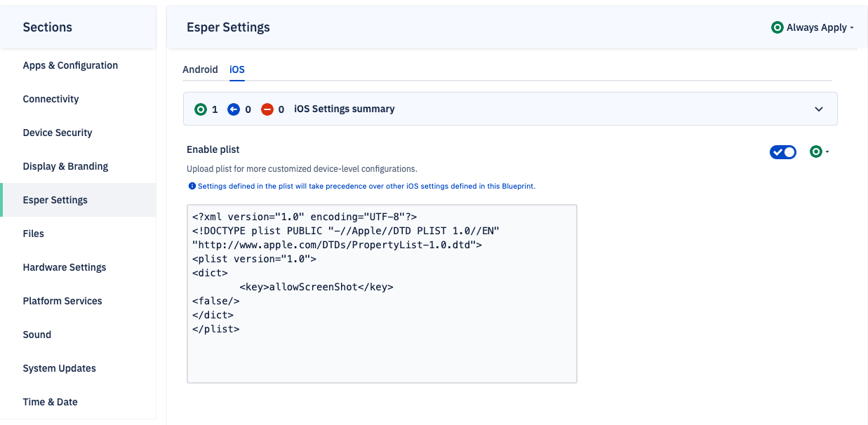Toggle the Enable plist switch
The image size is (868, 425).
coord(783,152)
